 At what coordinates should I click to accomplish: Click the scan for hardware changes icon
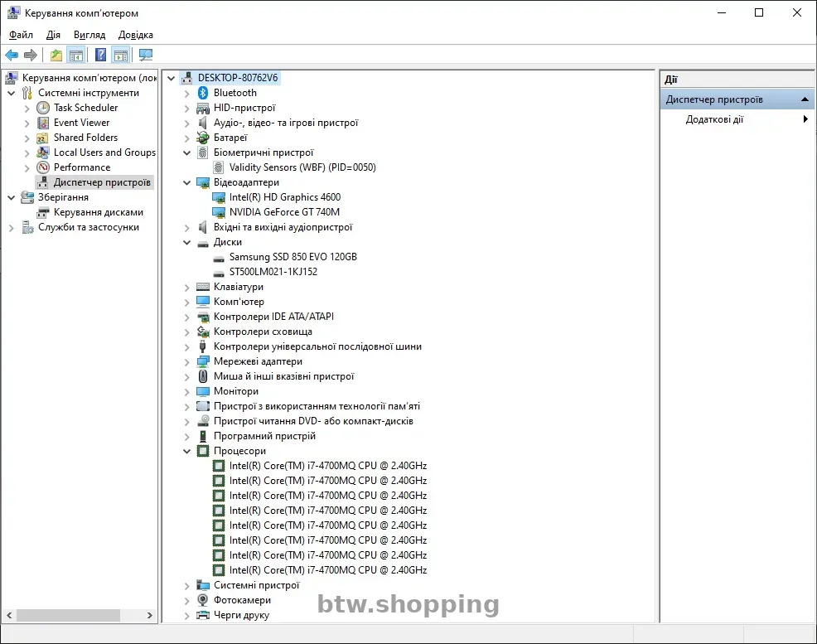click(146, 56)
